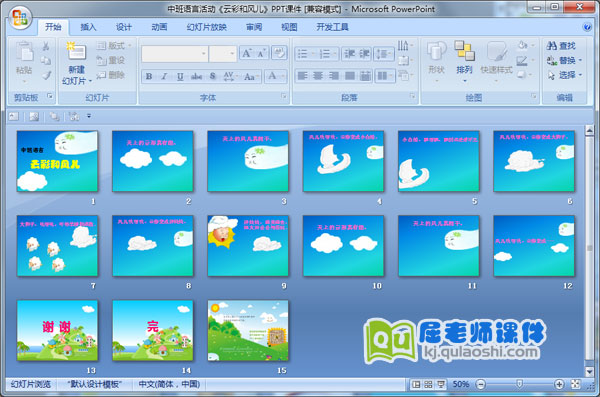Screen dimensions: 600x397
Task: Click the grow font size icon
Action: coord(246,53)
